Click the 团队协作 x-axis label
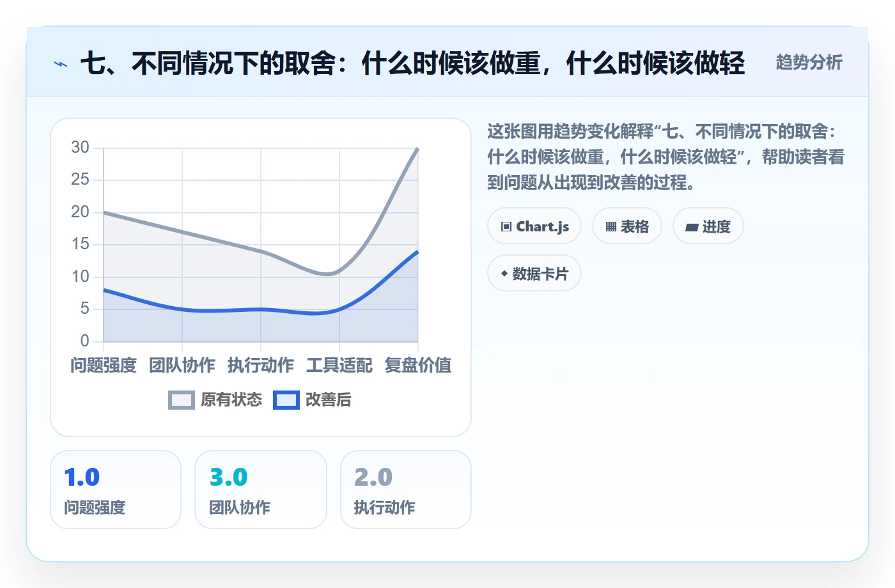This screenshot has height=588, width=895. [x=182, y=366]
